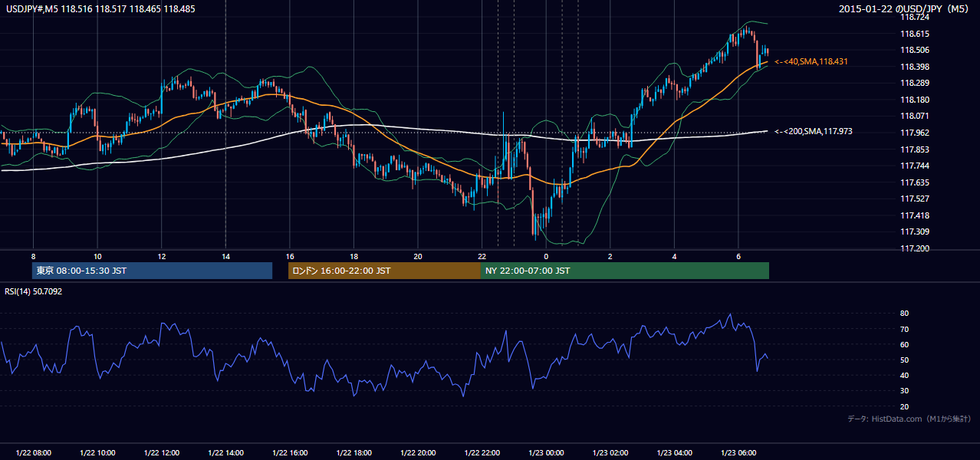This screenshot has width=980, height=460.
Task: Click hour 6 on the price chart hour axis
Action: tap(738, 255)
